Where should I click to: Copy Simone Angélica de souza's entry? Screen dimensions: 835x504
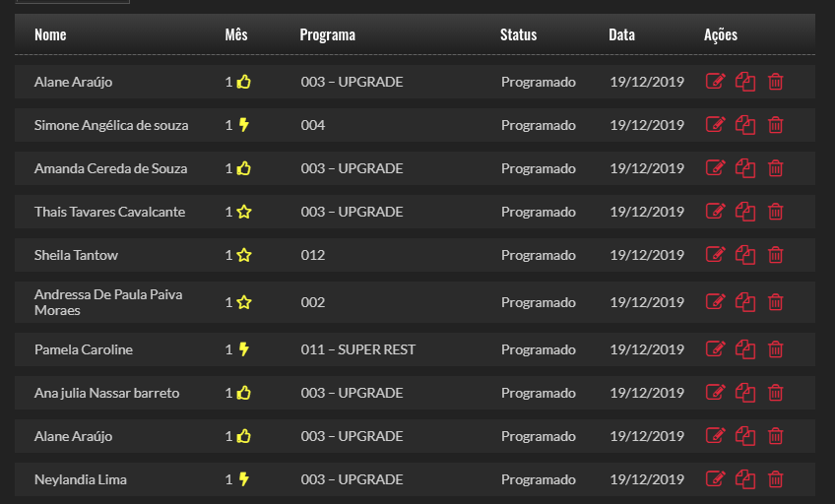pos(745,125)
